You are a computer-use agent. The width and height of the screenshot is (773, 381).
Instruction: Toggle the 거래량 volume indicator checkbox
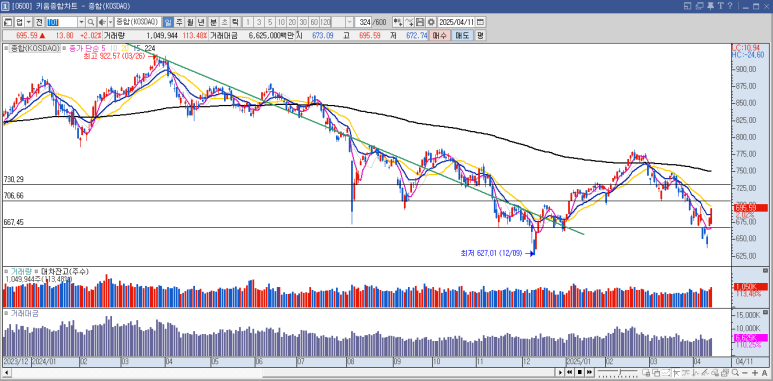click(x=6, y=272)
